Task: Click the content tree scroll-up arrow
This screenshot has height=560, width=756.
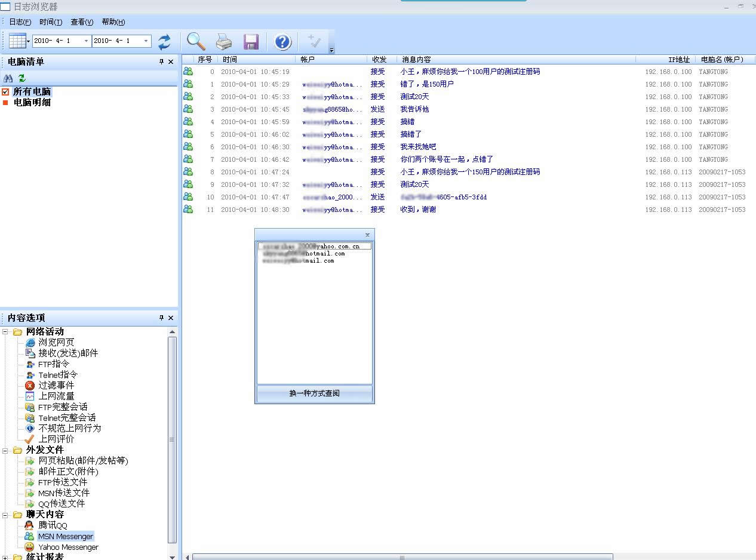Action: click(x=172, y=331)
